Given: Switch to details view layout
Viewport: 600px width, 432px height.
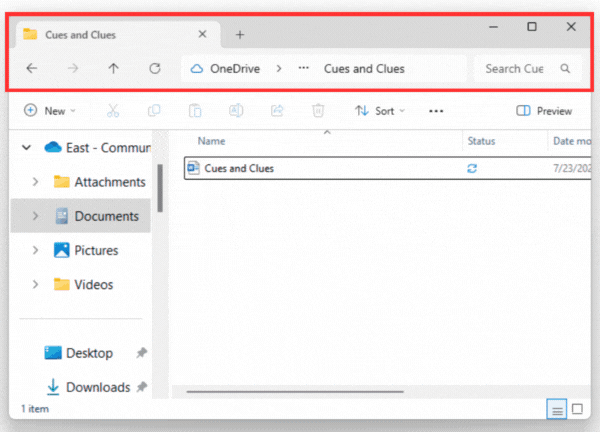Looking at the screenshot, I should pyautogui.click(x=557, y=410).
